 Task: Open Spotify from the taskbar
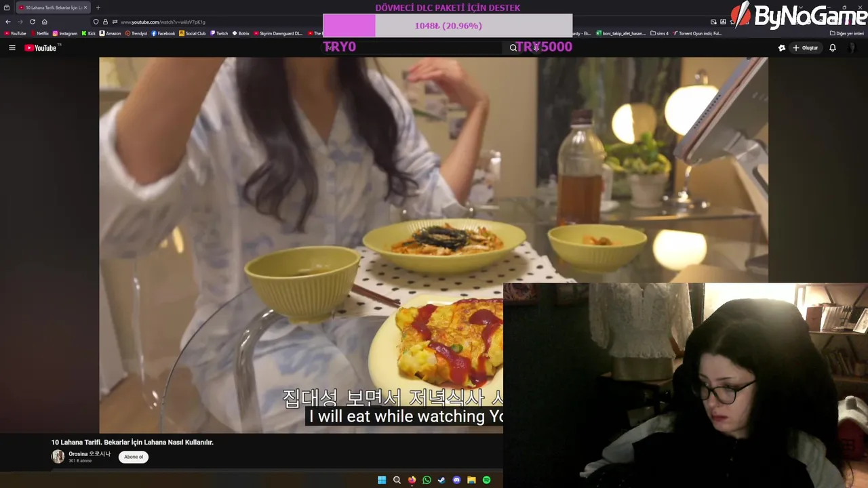click(486, 480)
